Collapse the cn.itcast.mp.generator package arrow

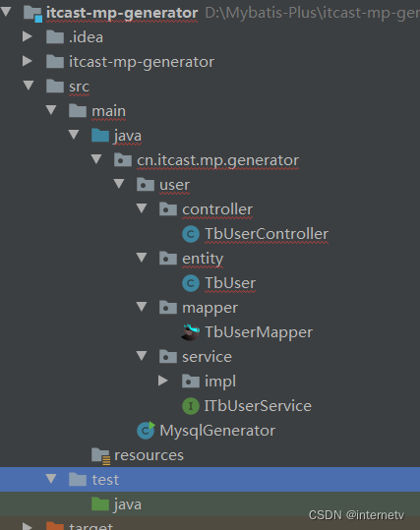tap(96, 159)
